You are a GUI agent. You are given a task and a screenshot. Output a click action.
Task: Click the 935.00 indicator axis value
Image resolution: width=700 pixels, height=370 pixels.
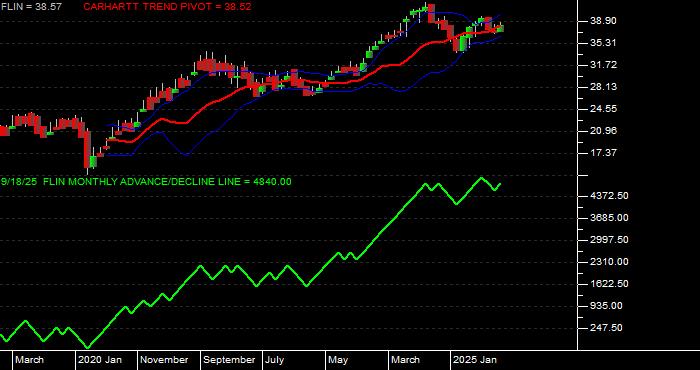[607, 306]
